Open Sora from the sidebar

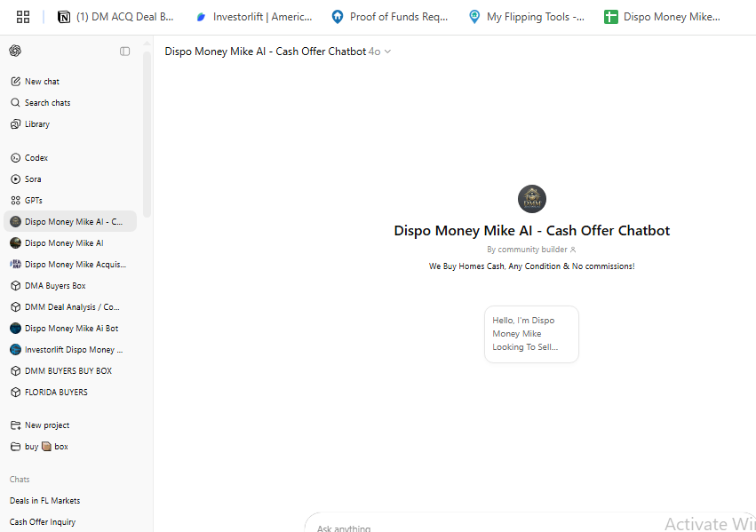pyautogui.click(x=70, y=179)
